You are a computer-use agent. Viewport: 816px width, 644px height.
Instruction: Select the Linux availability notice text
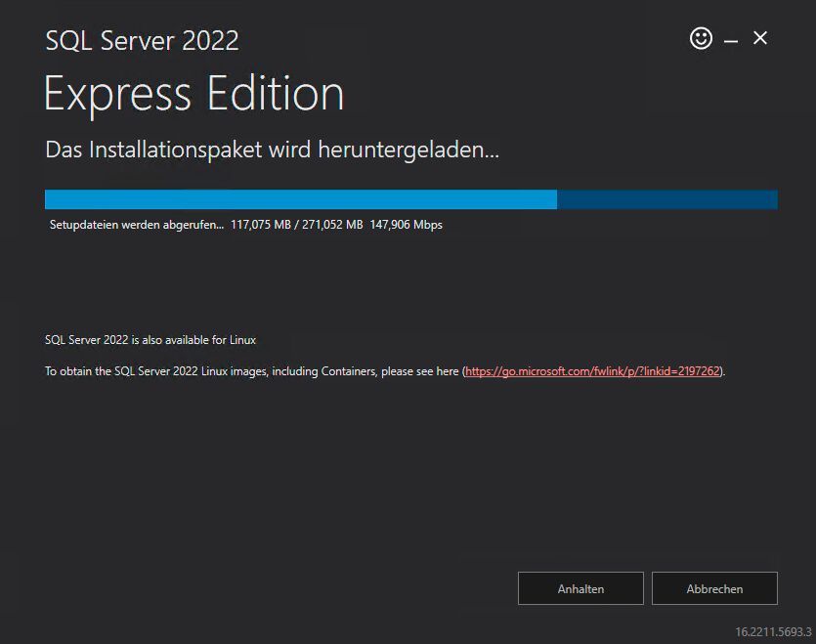(x=150, y=339)
